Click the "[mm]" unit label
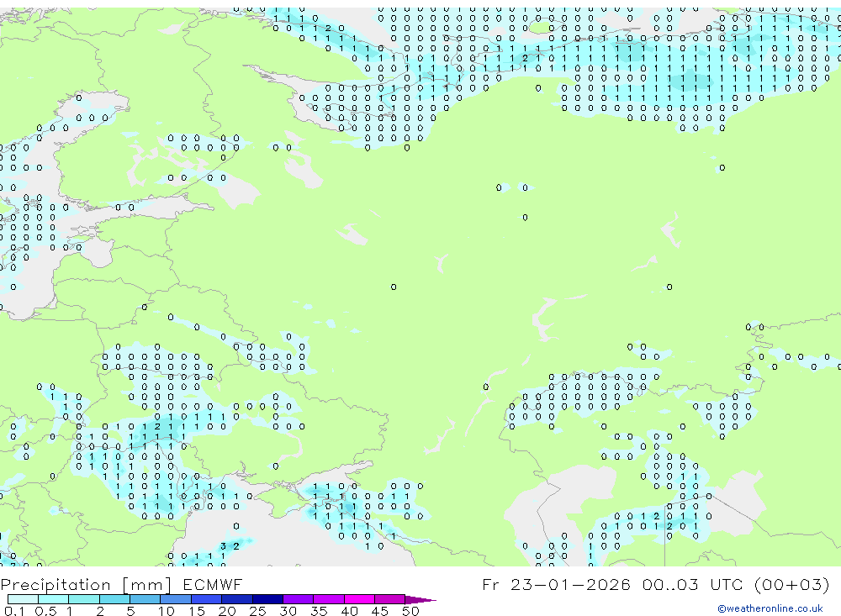Image resolution: width=841 pixels, height=616 pixels. click(147, 584)
